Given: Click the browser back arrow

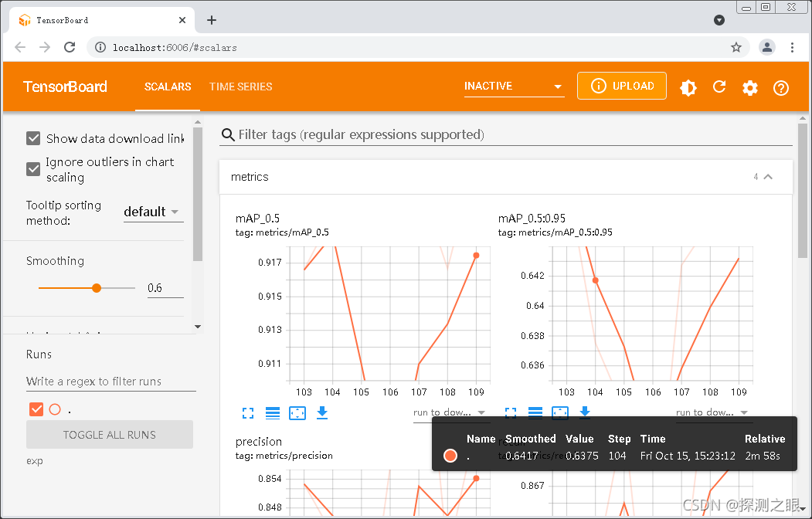Looking at the screenshot, I should tap(20, 47).
